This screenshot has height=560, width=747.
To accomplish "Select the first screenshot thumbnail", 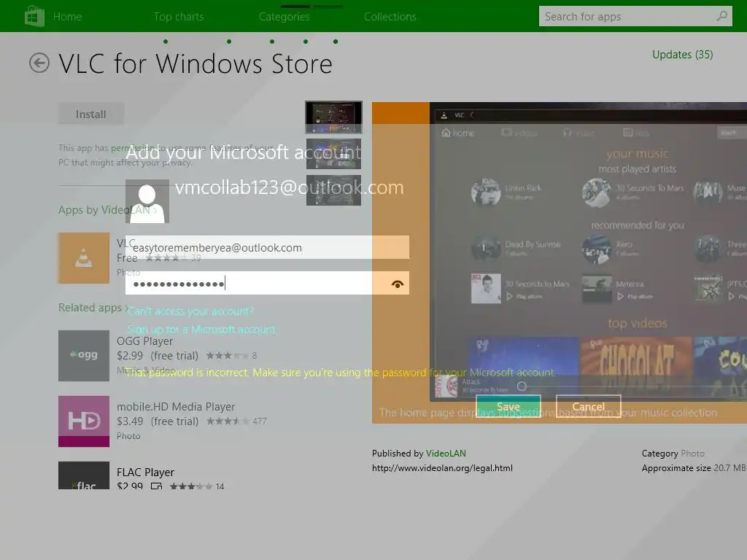I will (333, 117).
